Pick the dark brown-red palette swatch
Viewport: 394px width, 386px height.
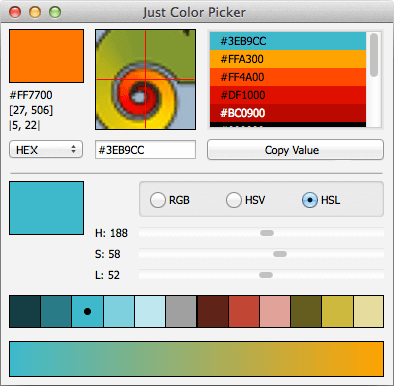point(212,311)
